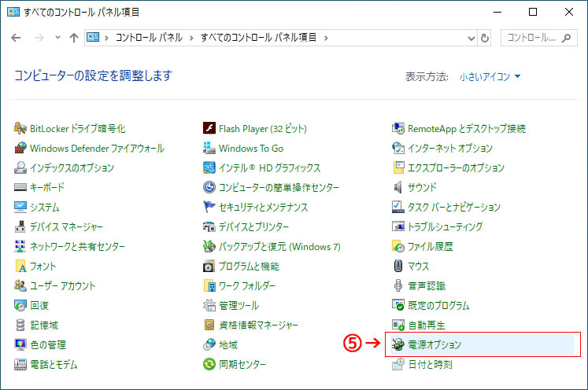
Task: Open the 既定のプログラム link
Action: pos(438,305)
